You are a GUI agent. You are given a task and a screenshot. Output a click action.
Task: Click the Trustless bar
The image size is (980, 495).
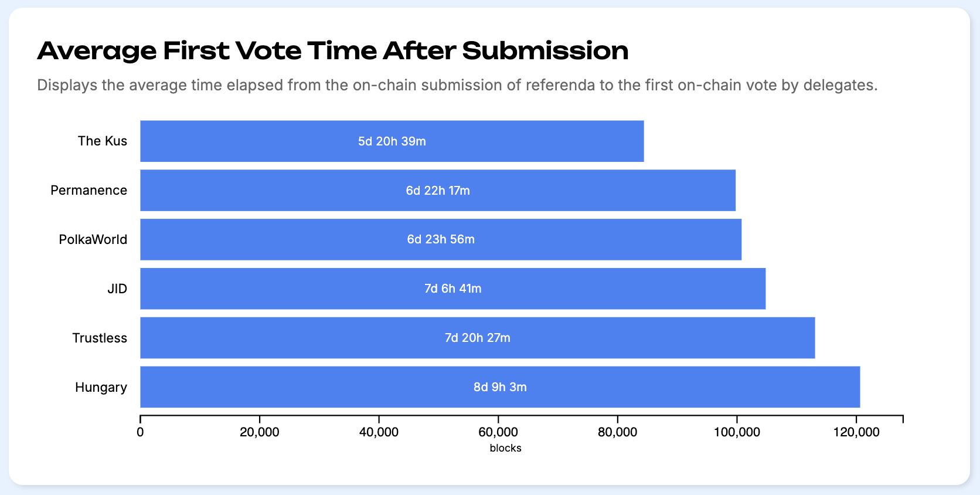point(477,338)
